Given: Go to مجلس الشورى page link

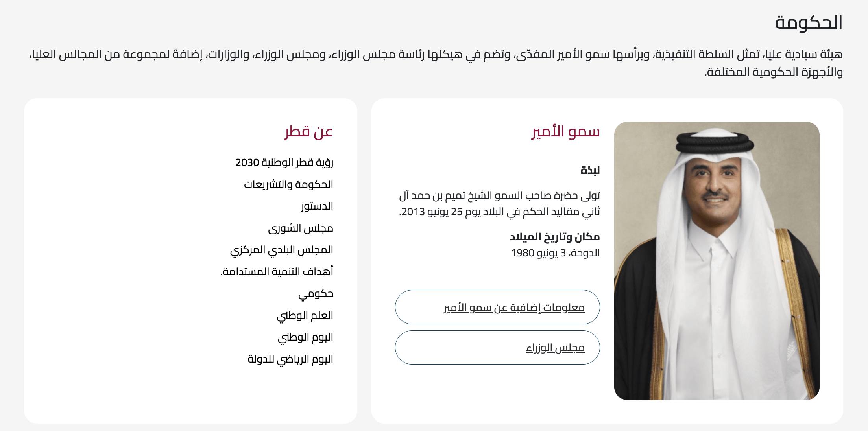Looking at the screenshot, I should click(301, 228).
